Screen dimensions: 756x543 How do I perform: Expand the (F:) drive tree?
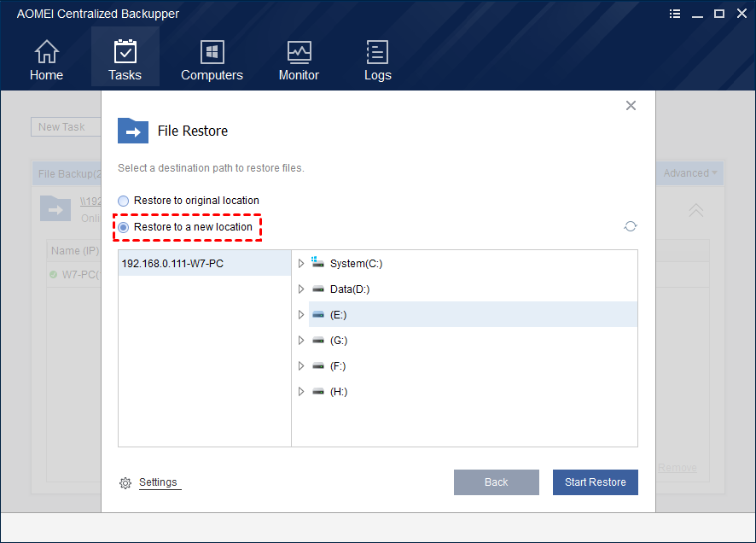301,365
